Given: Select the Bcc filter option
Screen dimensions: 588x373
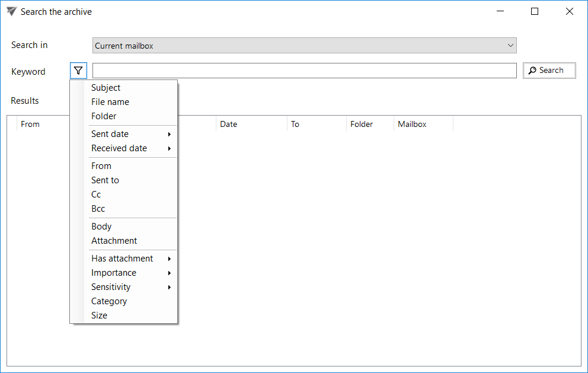Looking at the screenshot, I should pyautogui.click(x=98, y=209).
